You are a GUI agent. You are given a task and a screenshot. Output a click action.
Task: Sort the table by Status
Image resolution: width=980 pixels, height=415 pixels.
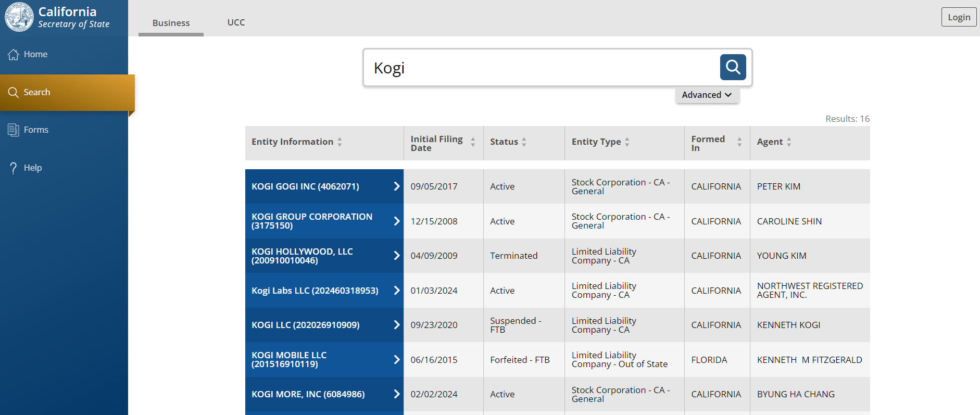pos(524,142)
